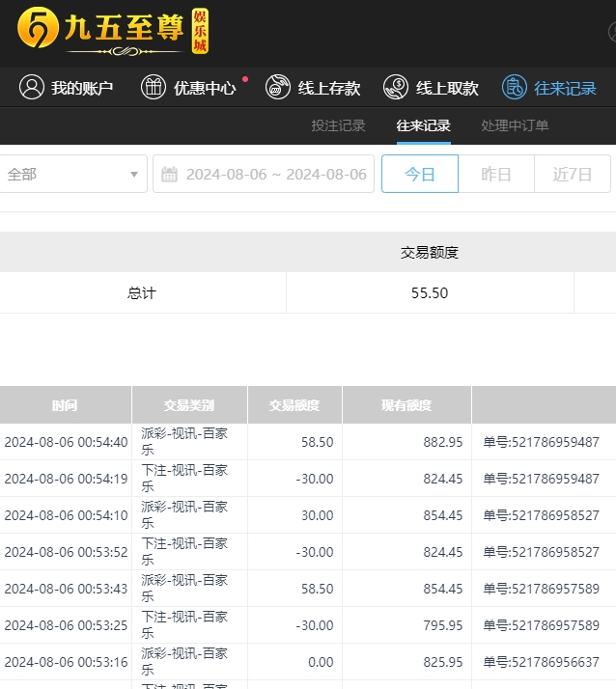Open 优惠中心 menu text link
The image size is (616, 689).
coord(204,88)
